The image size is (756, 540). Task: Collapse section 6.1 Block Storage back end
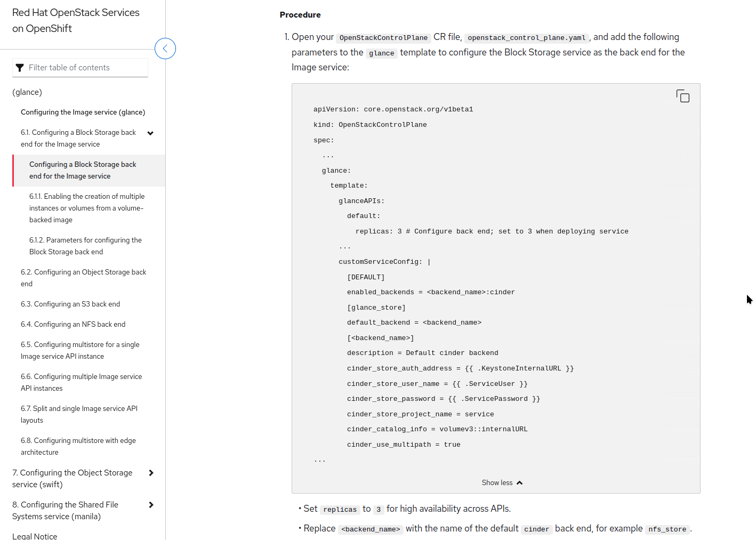(x=150, y=133)
